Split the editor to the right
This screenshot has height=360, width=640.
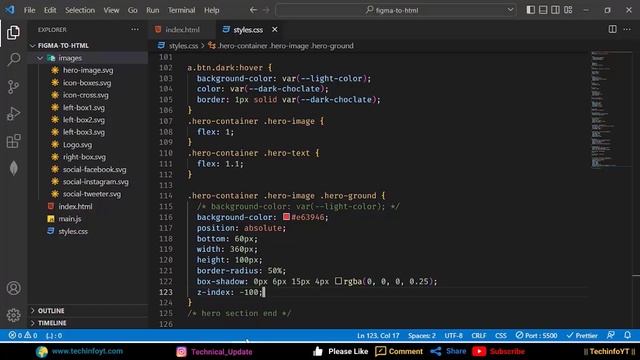tap(612, 29)
